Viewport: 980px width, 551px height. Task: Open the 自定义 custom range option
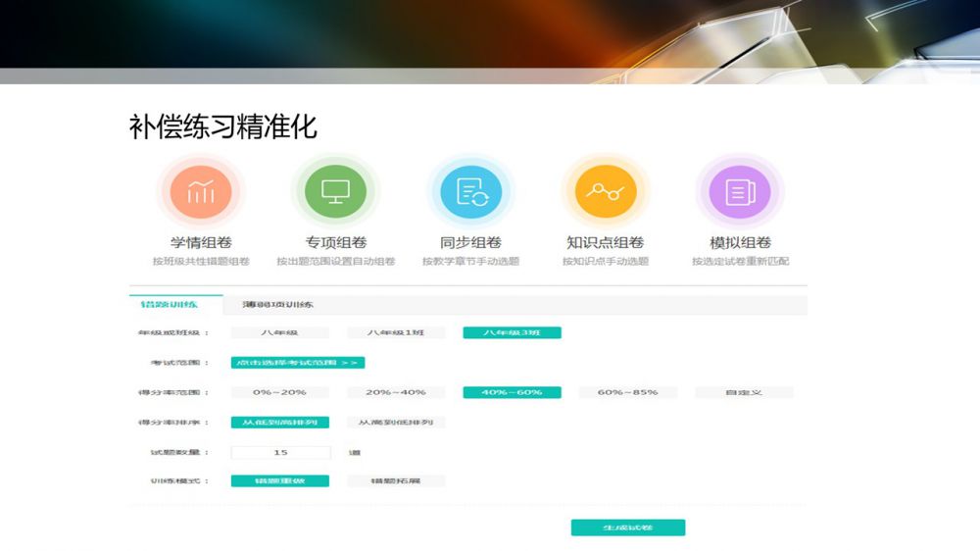(744, 392)
